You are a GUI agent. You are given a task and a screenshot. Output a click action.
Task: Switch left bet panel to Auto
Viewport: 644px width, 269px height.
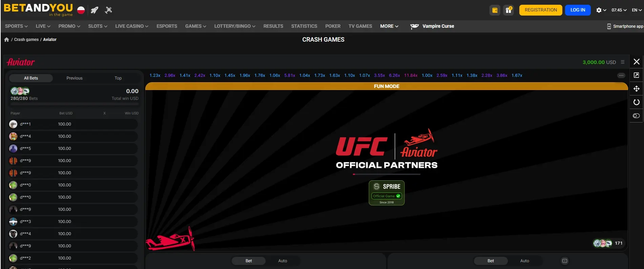click(x=283, y=261)
